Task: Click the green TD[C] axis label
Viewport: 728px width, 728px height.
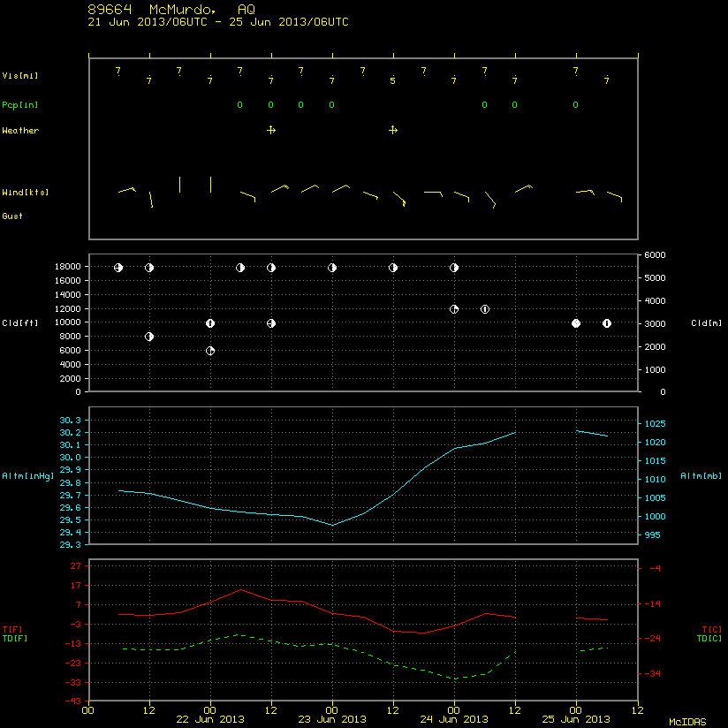Action: 709,639
